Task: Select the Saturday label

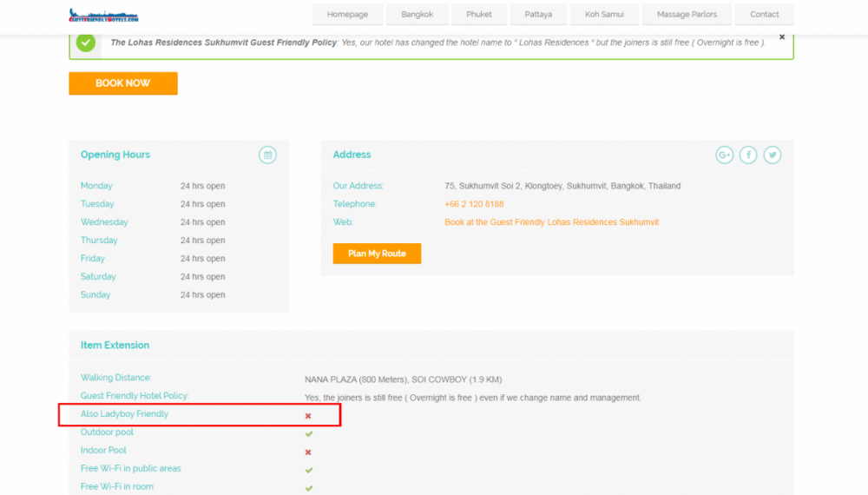Action: (98, 277)
